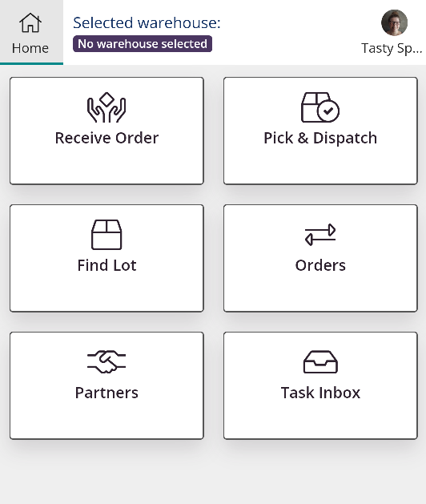Click the Home house icon
Screen dimensions: 426x504
coord(30,22)
